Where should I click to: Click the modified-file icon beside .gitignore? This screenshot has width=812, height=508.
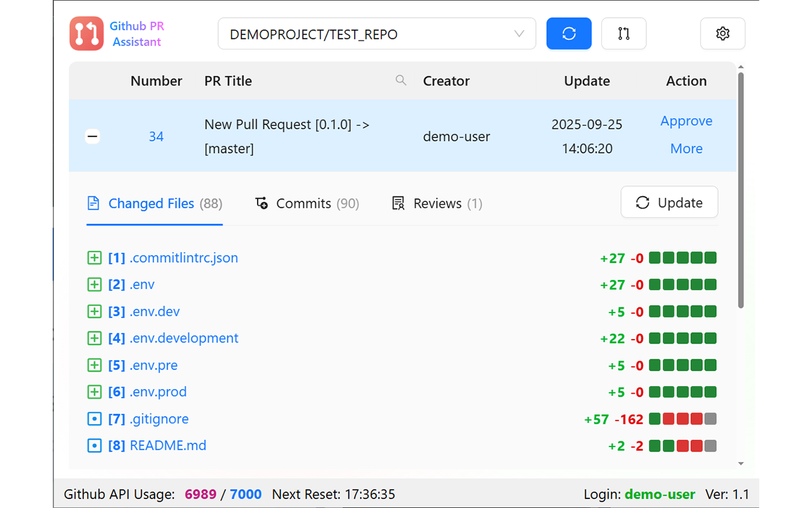point(94,419)
